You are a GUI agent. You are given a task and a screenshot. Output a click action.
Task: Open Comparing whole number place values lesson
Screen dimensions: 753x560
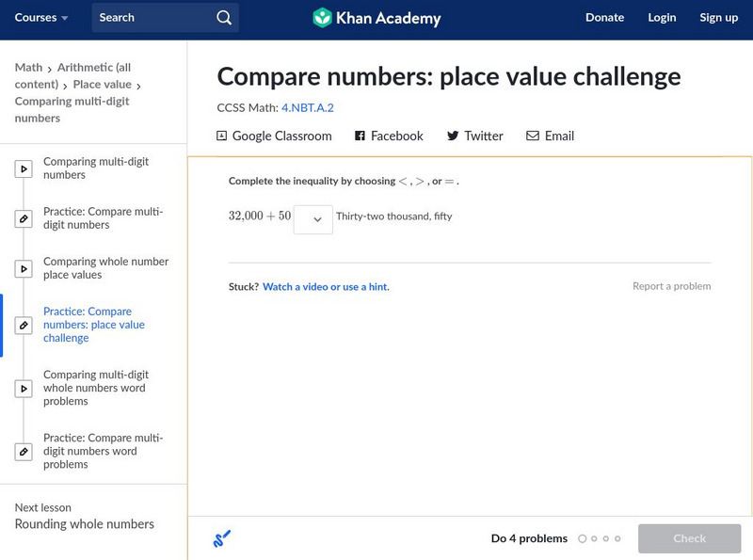tap(105, 268)
